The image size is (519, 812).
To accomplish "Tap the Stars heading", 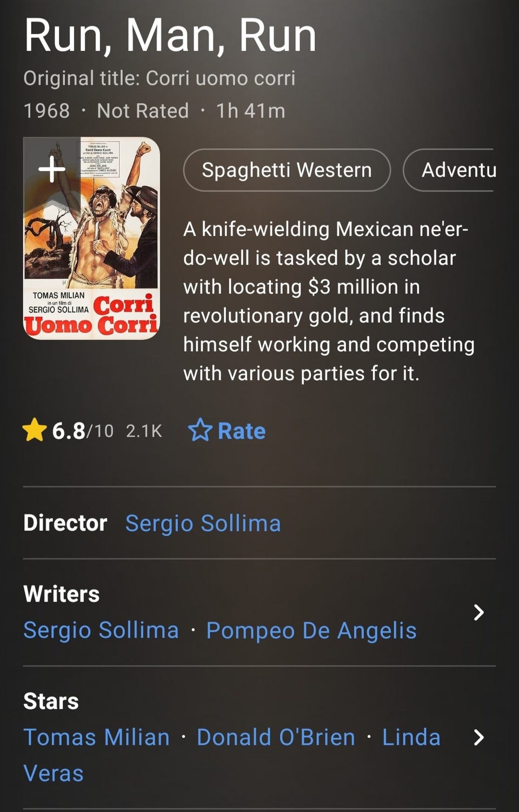I will pos(51,701).
